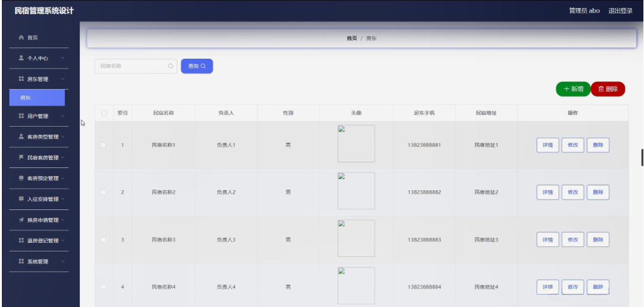Expand the 用户管理 menu chevron
Viewport: 644px width, 307px height.
pos(63,116)
